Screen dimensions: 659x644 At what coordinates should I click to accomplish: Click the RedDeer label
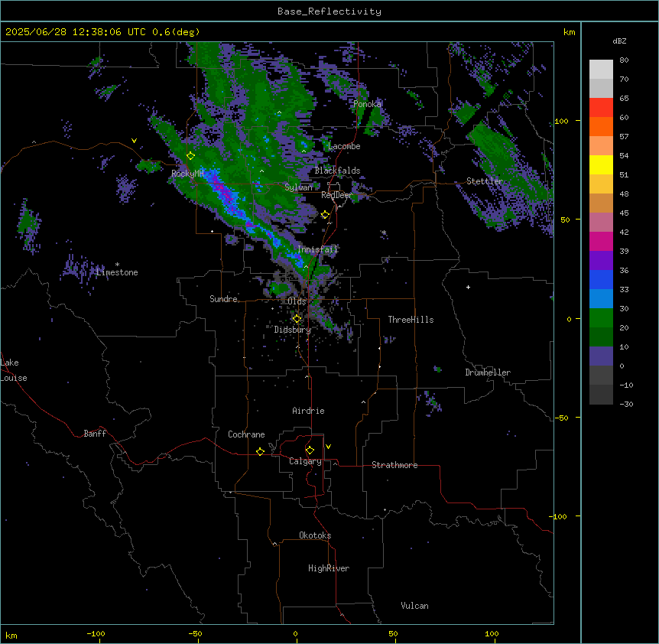(336, 195)
